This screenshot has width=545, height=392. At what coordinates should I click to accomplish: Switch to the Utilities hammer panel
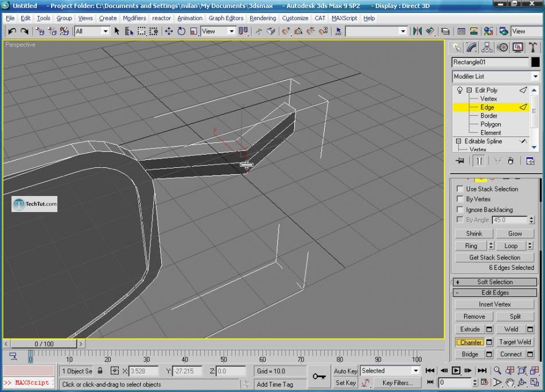533,48
